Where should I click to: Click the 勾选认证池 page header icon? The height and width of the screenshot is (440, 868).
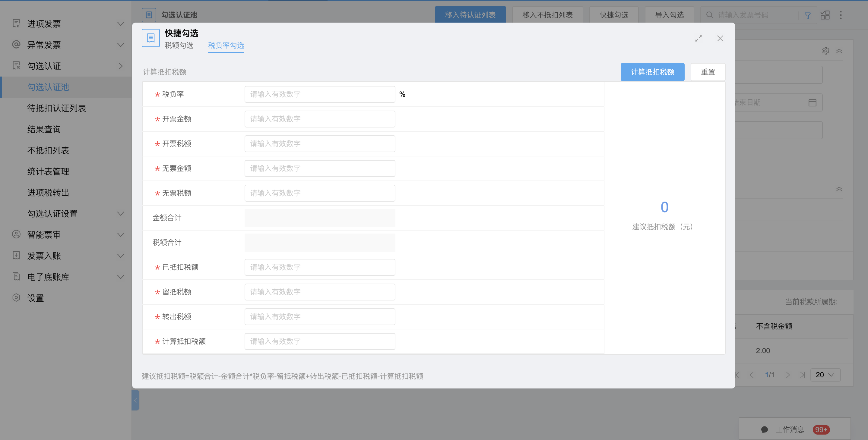tap(149, 15)
